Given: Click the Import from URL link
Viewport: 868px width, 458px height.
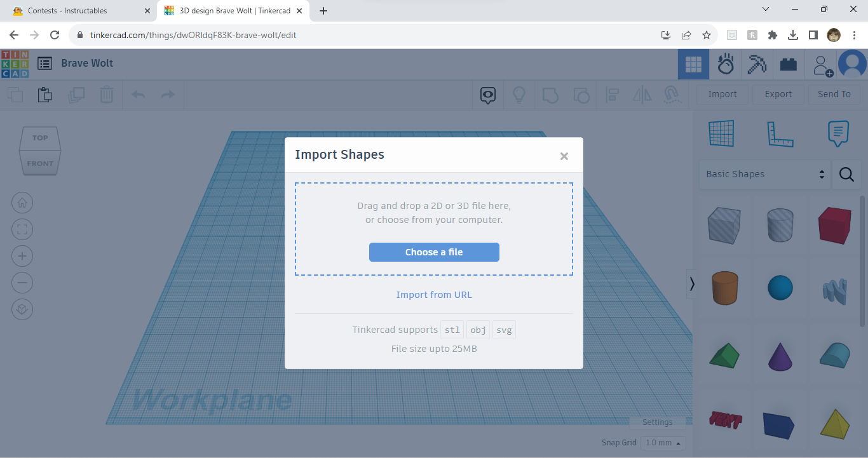Looking at the screenshot, I should point(434,295).
